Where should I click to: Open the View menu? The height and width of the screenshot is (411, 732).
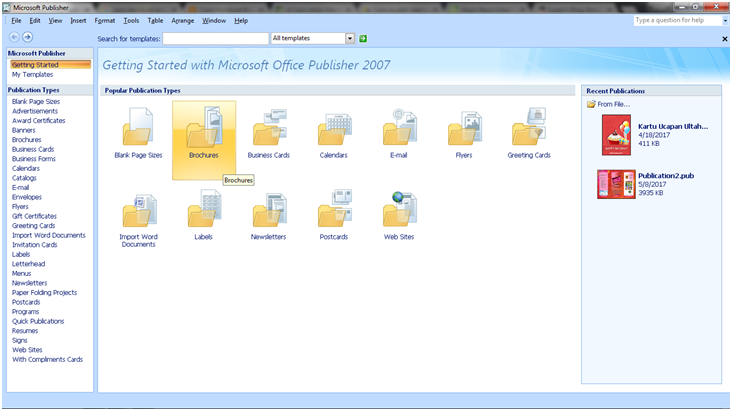coord(55,21)
